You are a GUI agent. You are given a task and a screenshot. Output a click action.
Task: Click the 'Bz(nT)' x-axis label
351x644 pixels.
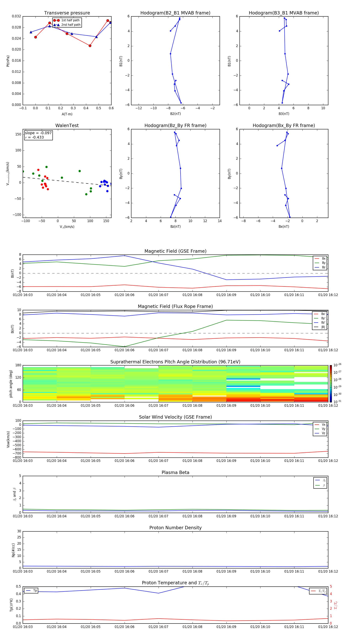pos(175,227)
